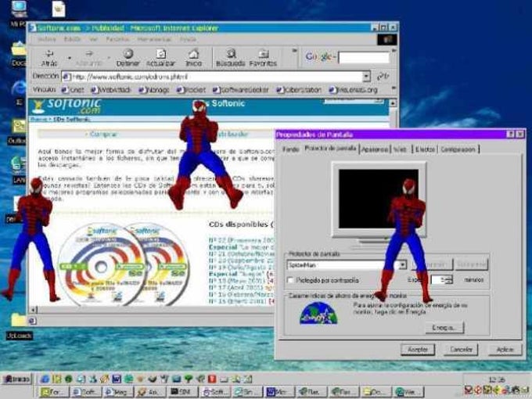
Task: Open monitor power settings with Energía button
Action: tap(444, 327)
